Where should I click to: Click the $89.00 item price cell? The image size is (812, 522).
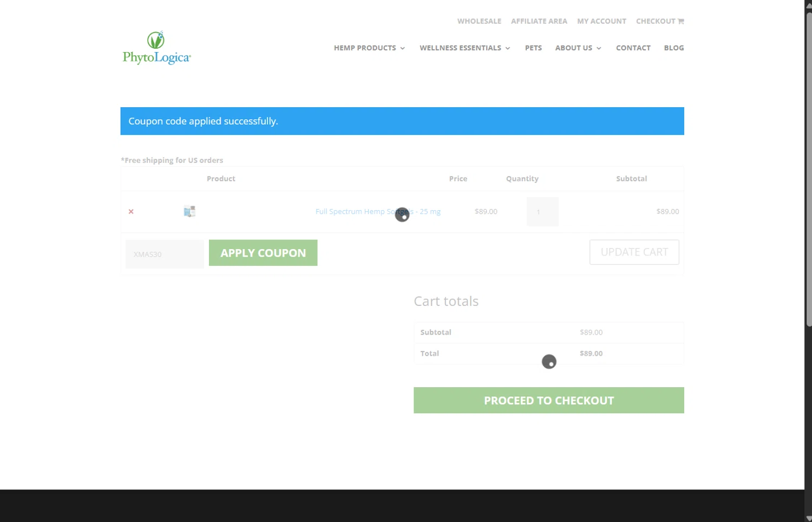tap(486, 212)
